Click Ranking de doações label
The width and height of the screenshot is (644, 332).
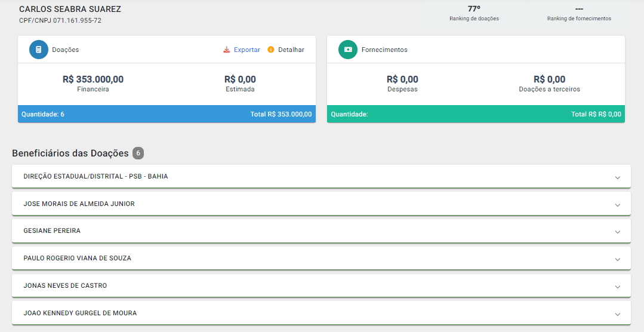(x=474, y=19)
